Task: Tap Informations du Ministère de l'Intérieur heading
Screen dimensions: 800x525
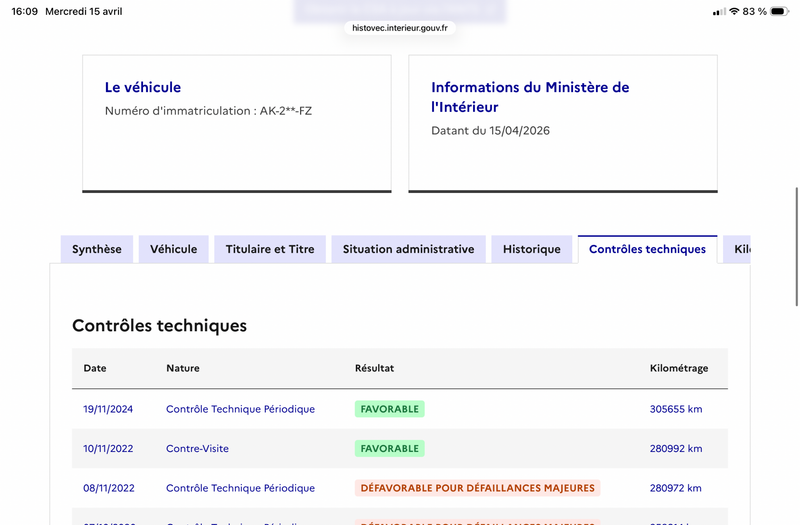Action: point(530,97)
